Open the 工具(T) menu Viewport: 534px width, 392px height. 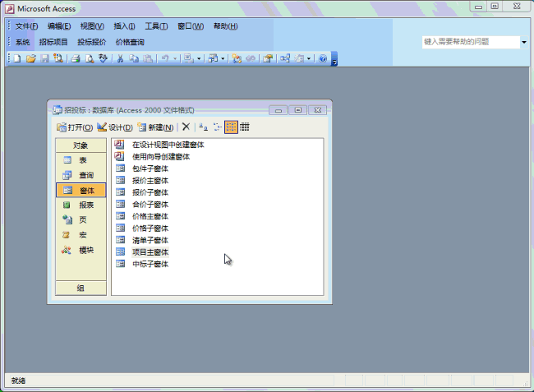pyautogui.click(x=156, y=26)
